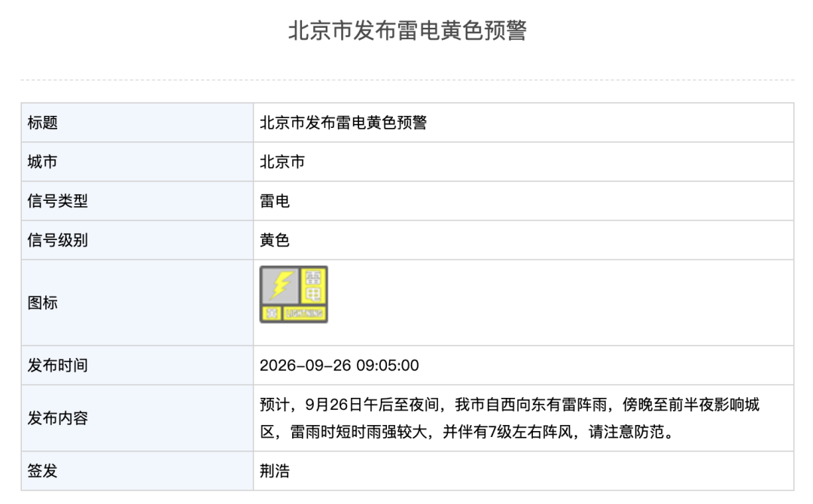
Task: Click the signal level value 黄色
Action: 274,241
